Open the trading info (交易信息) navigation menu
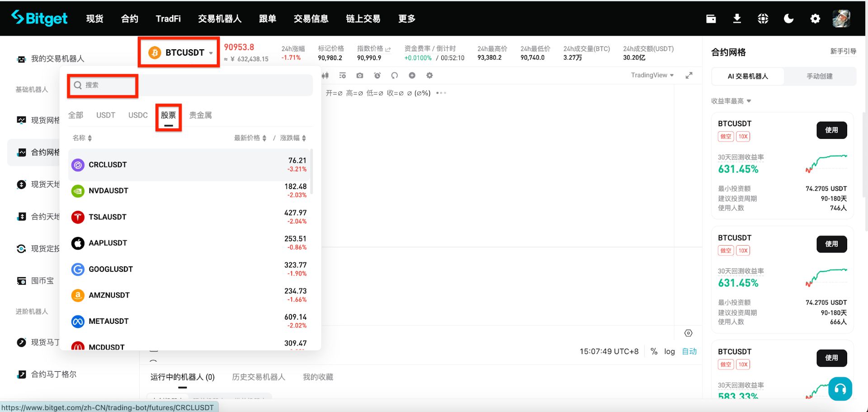 (x=311, y=19)
